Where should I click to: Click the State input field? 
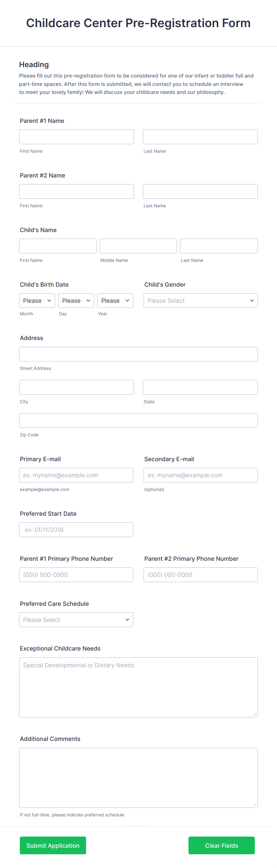click(x=200, y=387)
